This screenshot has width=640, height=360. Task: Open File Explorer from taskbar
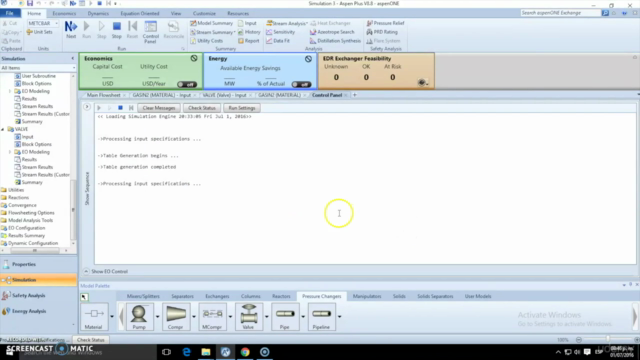(x=206, y=352)
